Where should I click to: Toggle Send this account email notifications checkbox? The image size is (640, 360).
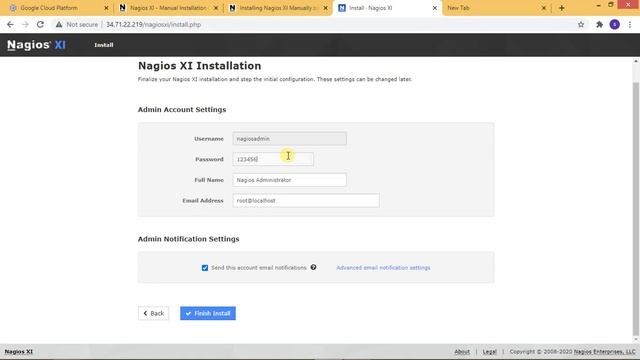click(205, 268)
